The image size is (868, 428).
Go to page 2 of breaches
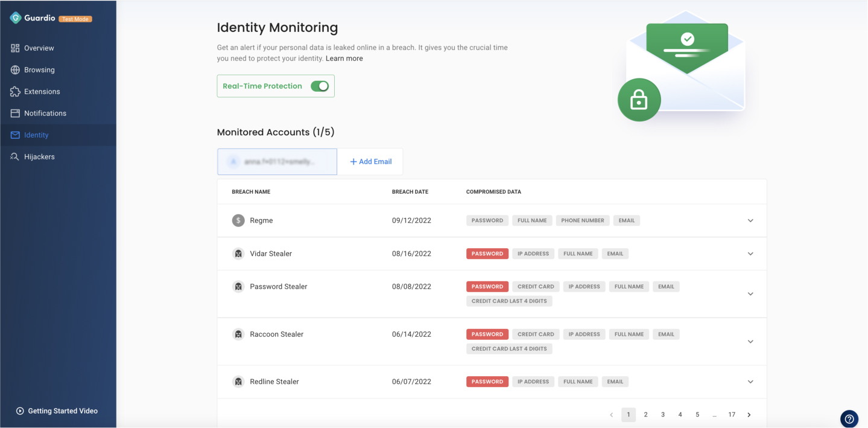tap(645, 415)
